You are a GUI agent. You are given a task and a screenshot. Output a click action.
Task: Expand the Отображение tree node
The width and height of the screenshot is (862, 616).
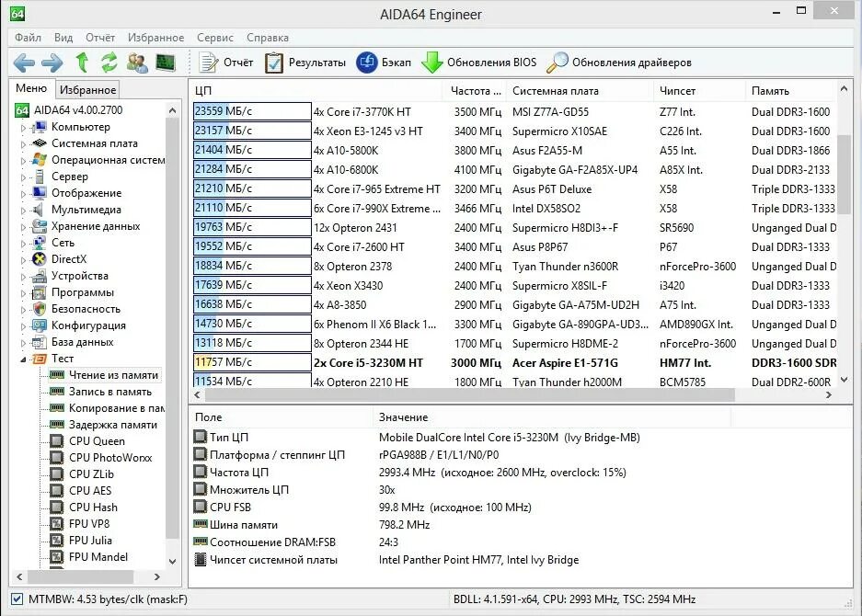click(x=23, y=193)
